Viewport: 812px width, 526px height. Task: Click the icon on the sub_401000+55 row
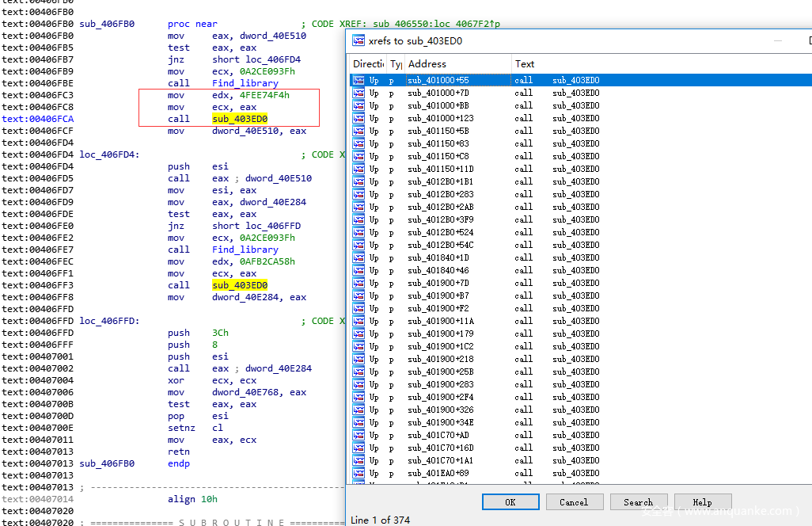(359, 80)
